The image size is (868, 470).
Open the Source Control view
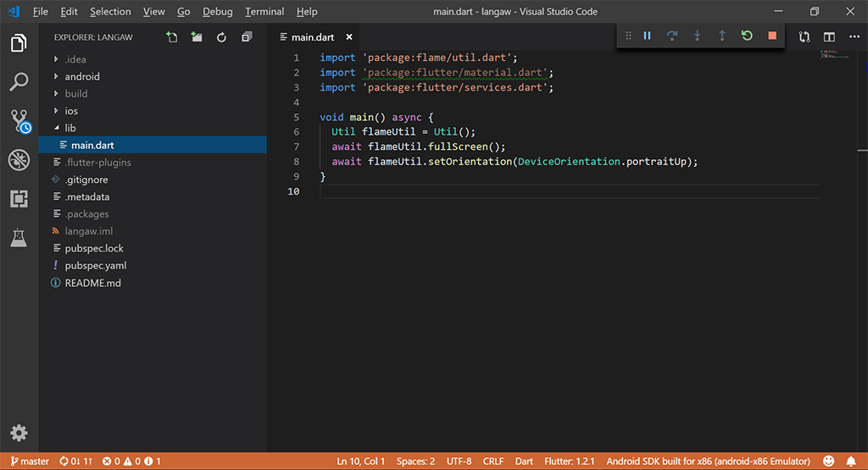pos(19,121)
